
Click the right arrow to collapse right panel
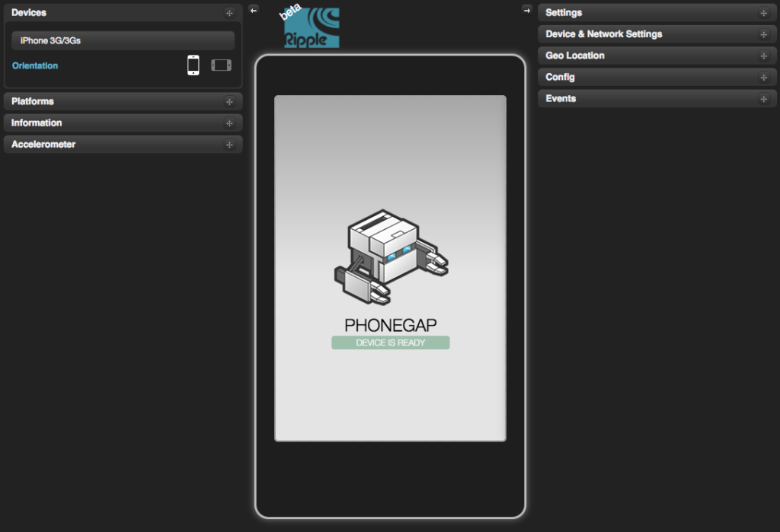(527, 11)
